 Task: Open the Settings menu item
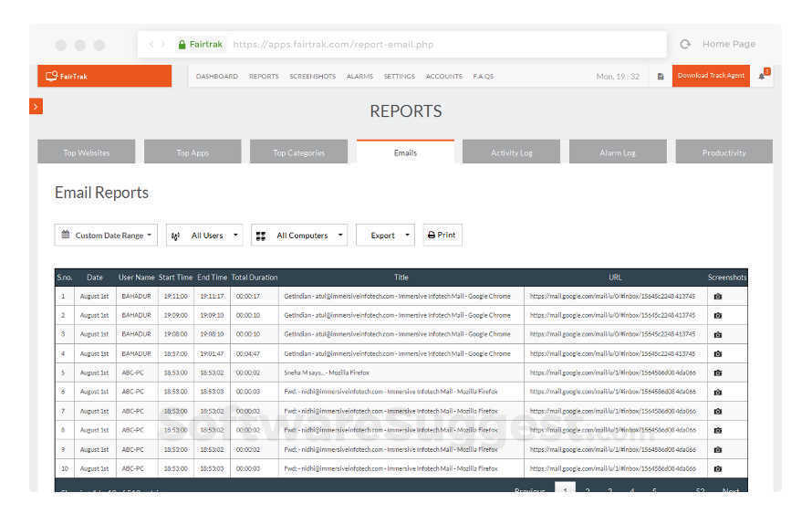(x=400, y=76)
